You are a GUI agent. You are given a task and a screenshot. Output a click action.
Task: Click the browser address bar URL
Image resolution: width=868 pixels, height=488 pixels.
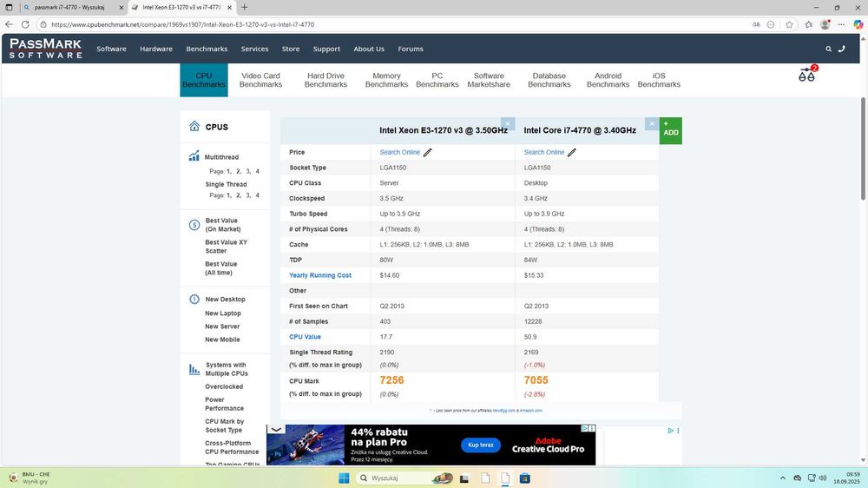click(182, 24)
